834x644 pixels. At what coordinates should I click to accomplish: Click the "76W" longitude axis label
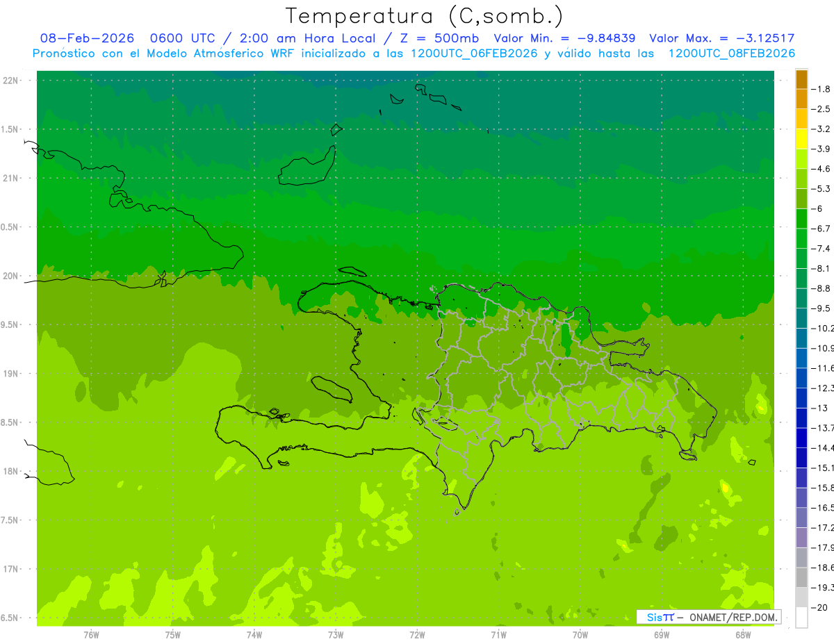tap(91, 634)
